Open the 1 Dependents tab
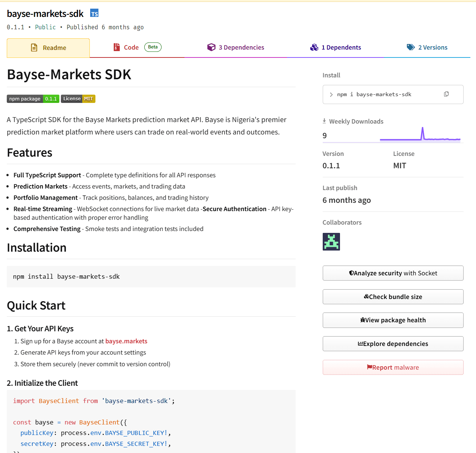 (335, 48)
